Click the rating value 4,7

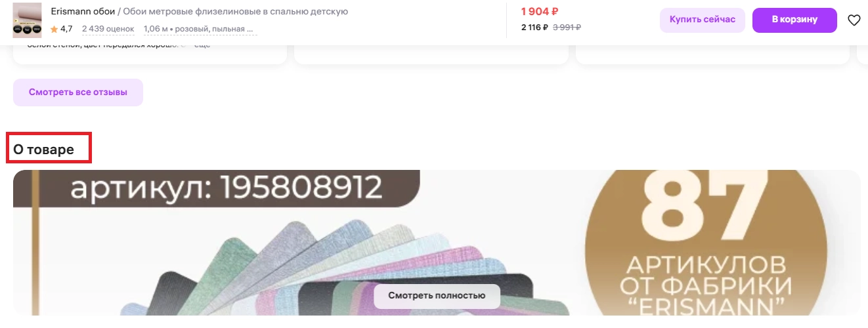pos(66,29)
